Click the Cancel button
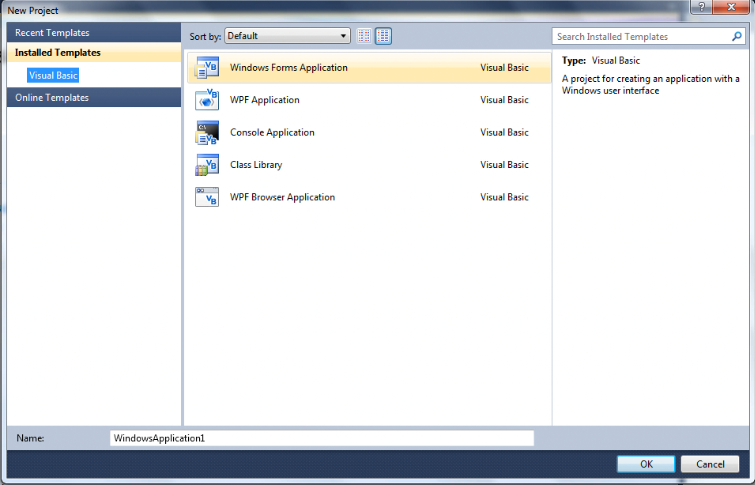The width and height of the screenshot is (755, 485). 710,464
